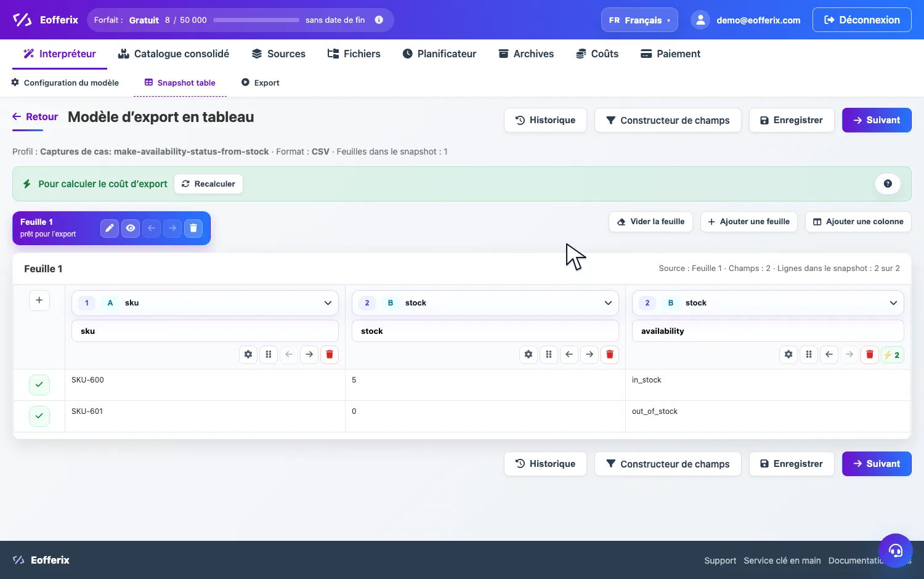
Task: Open the Support footer link
Action: 720,561
